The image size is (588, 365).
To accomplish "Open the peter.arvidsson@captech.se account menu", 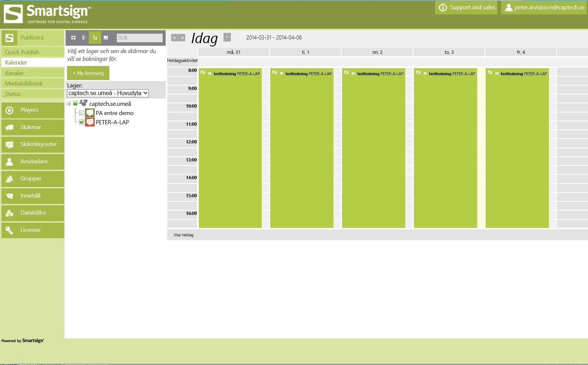I will [544, 7].
